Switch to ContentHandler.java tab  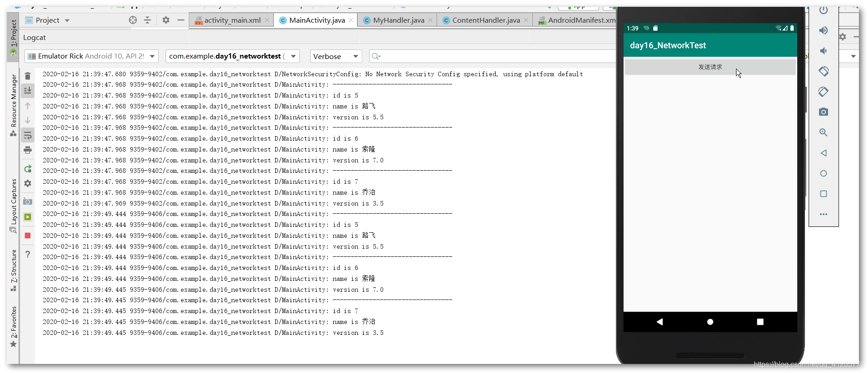(x=486, y=20)
